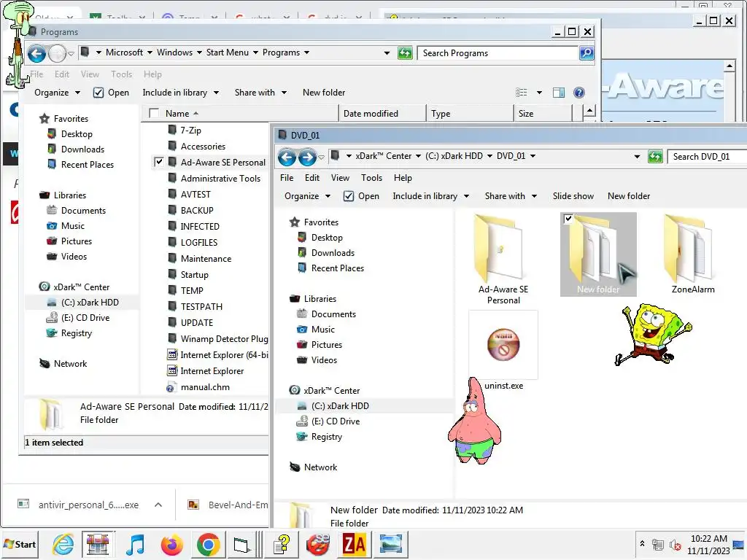This screenshot has height=560, width=747.
Task: Open manual.chm in Programs list
Action: pos(205,387)
